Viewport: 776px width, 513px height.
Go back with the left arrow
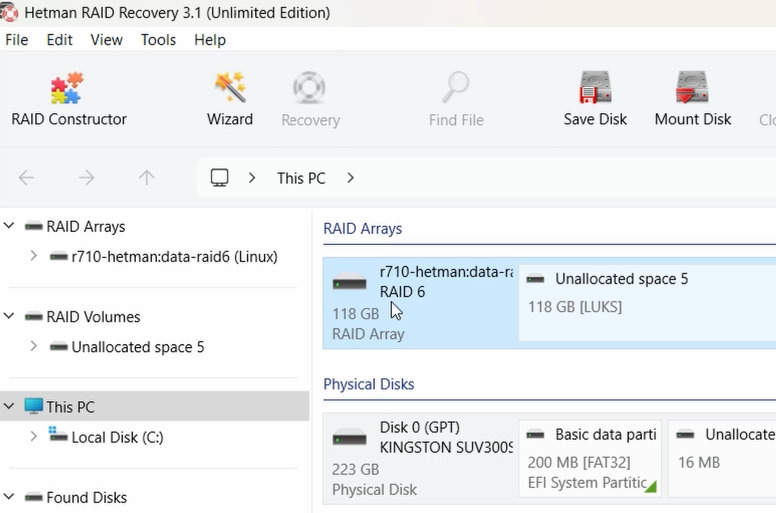coord(26,178)
